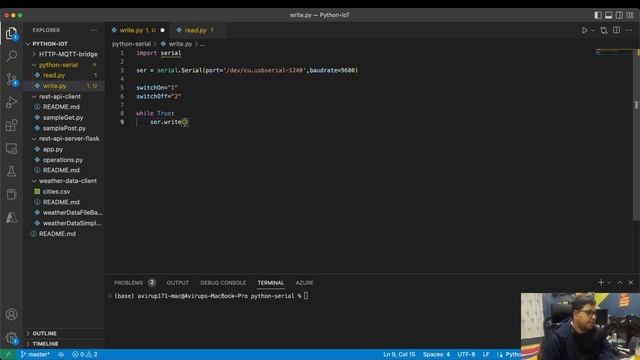
Task: Open the Accounts icon
Action: pos(11,314)
